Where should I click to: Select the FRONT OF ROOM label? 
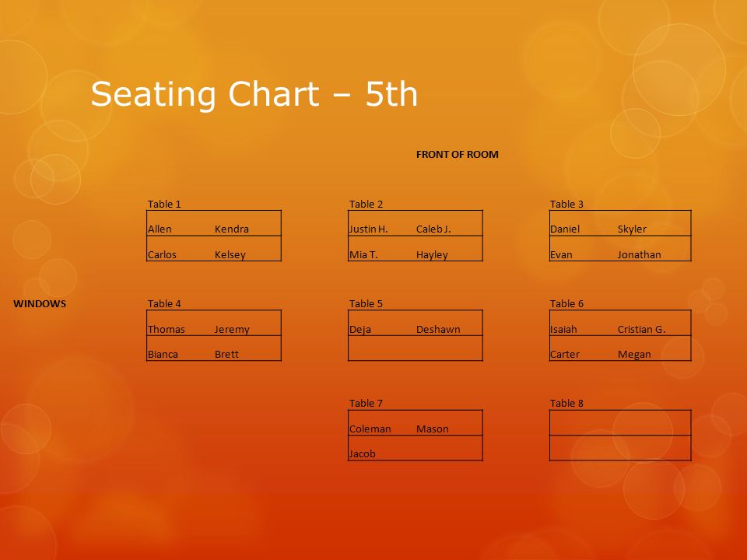(x=458, y=154)
